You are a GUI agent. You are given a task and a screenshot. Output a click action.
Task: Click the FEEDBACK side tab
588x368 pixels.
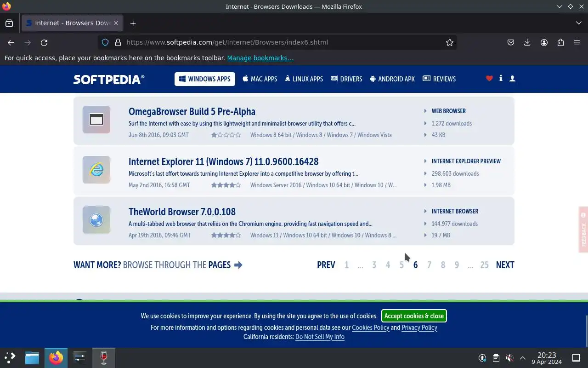click(x=583, y=229)
